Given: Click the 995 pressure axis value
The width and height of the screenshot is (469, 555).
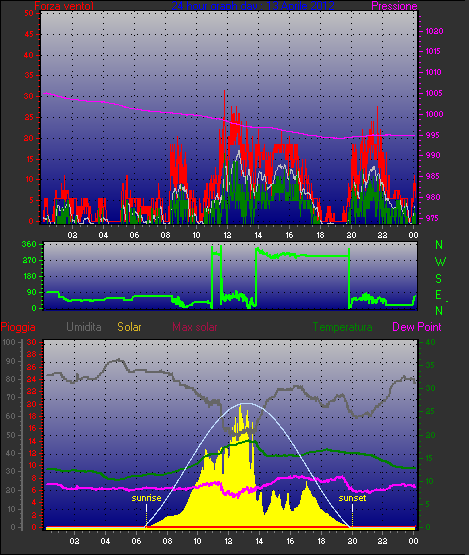Looking at the screenshot, I should [x=433, y=135].
